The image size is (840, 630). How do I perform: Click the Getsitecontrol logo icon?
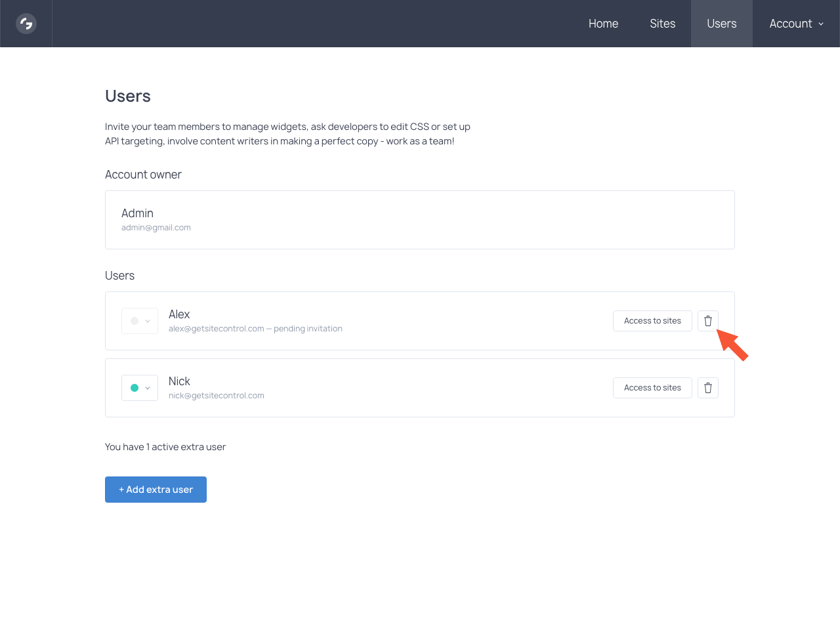coord(26,24)
